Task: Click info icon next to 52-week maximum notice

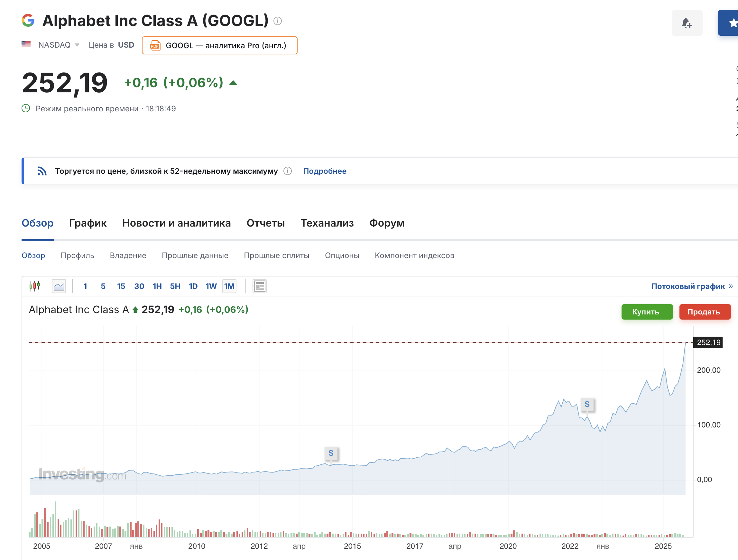Action: (287, 171)
